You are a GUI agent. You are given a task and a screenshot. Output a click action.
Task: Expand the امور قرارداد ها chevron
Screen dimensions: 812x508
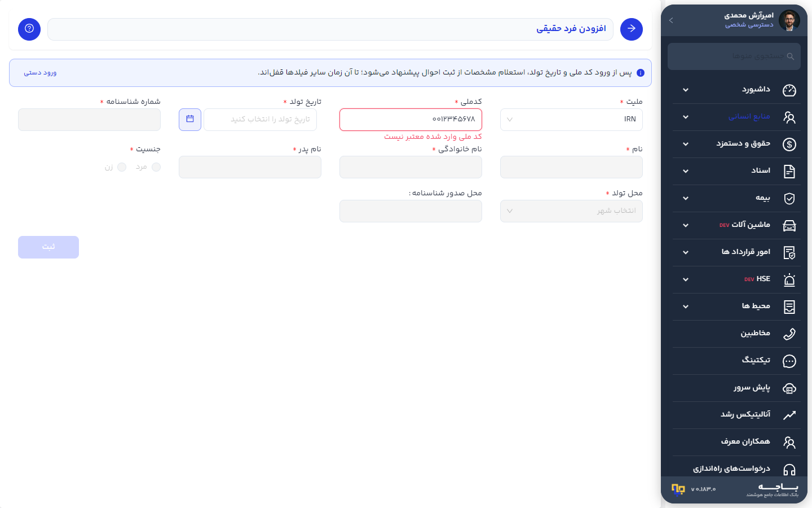click(x=686, y=253)
